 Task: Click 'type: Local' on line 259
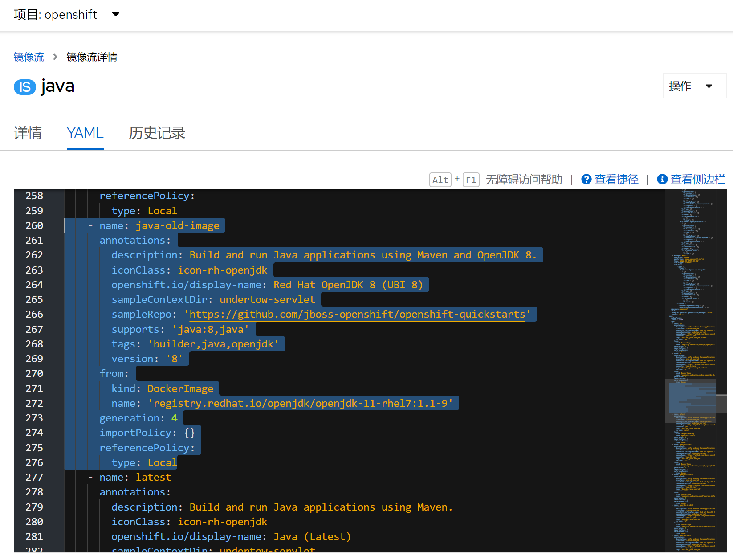coord(144,211)
